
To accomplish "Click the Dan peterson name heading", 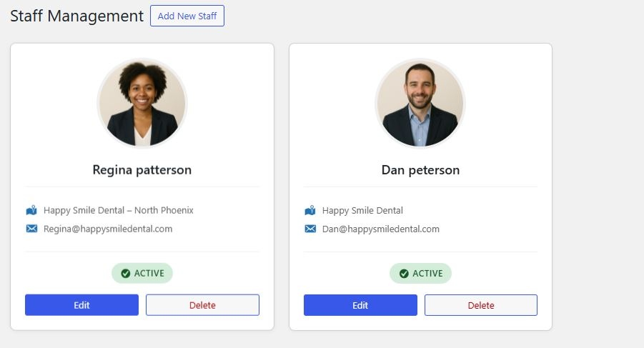I will click(420, 170).
